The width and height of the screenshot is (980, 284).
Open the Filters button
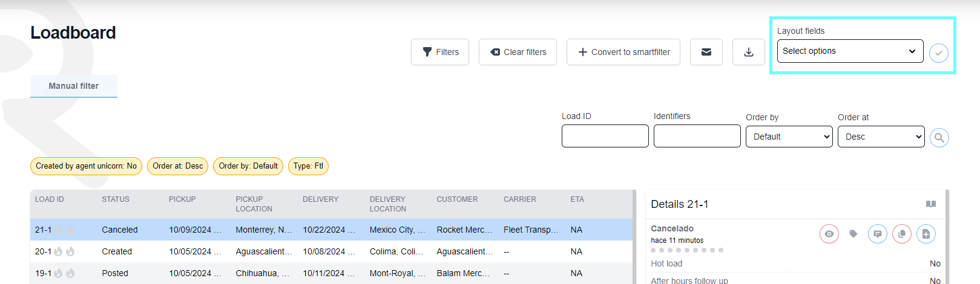(x=440, y=52)
